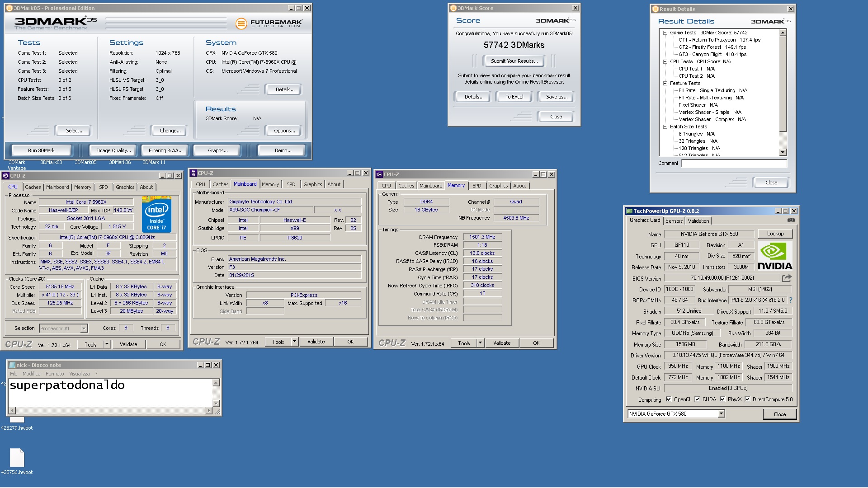Open Tools dropdown arrow in CPU-Z Mainboard window
Viewport: 868px width, 488px height.
pyautogui.click(x=295, y=342)
